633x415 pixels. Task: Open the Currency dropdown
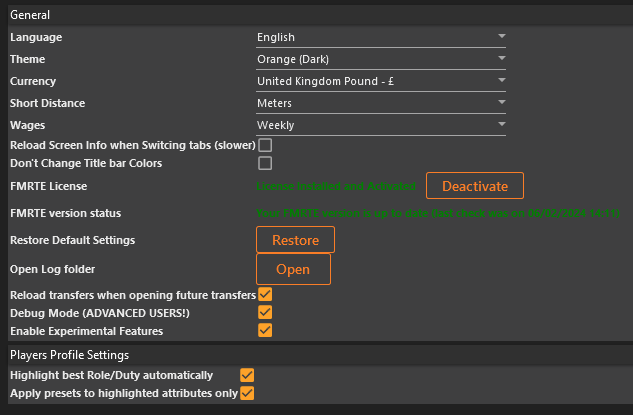pos(381,81)
